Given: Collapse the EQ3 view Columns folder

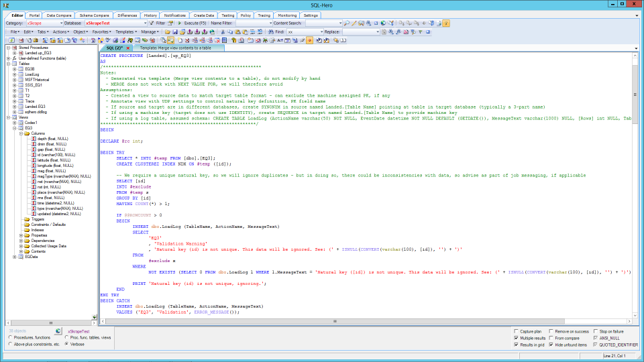Looking at the screenshot, I should pyautogui.click(x=21, y=133).
